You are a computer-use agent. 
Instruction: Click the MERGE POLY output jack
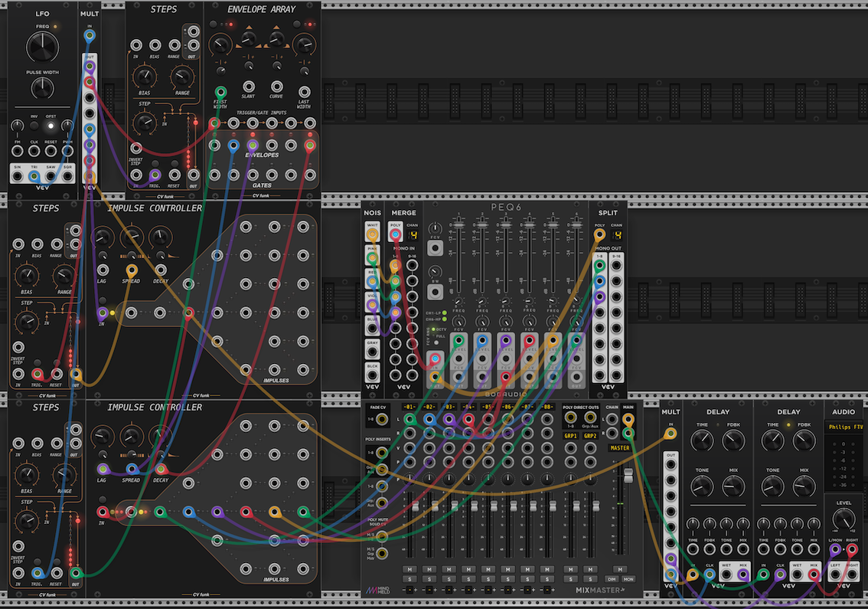click(x=395, y=235)
